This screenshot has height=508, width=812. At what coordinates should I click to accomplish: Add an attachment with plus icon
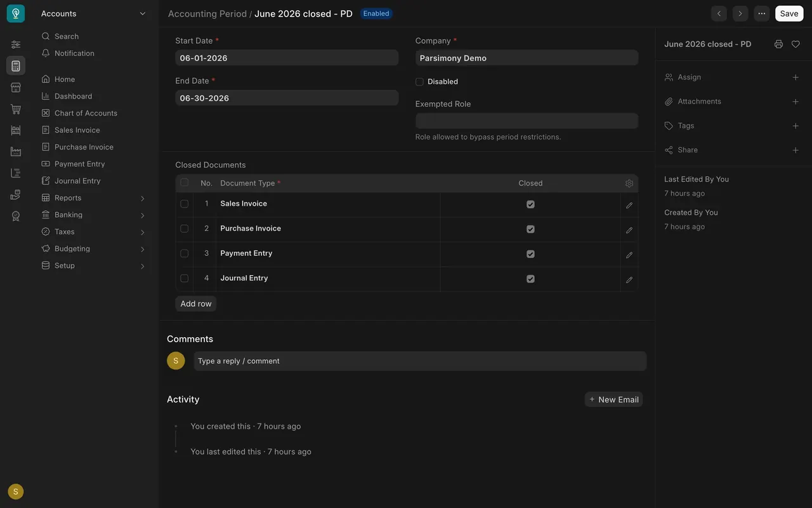point(796,102)
